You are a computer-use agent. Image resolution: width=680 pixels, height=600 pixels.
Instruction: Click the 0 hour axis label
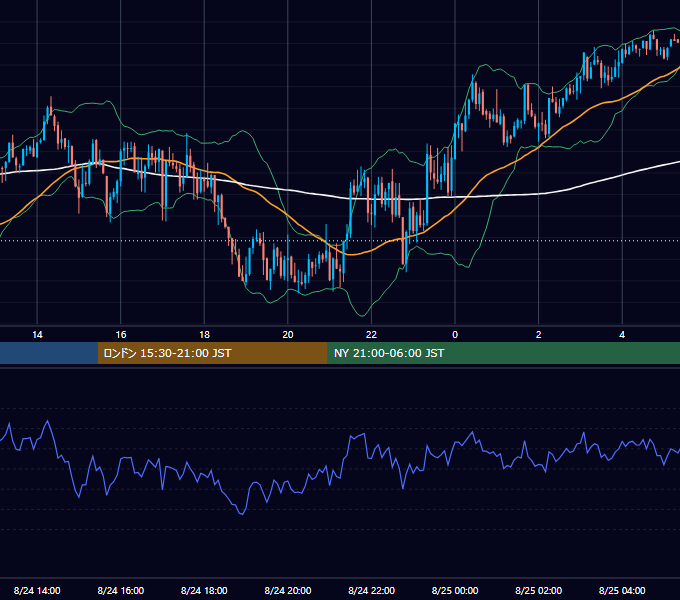(455, 335)
